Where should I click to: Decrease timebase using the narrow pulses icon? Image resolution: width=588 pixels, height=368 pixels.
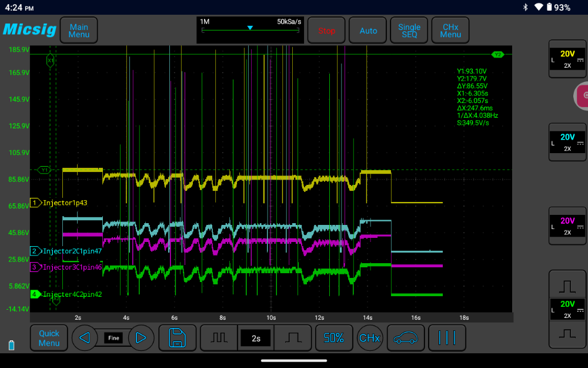pyautogui.click(x=218, y=338)
